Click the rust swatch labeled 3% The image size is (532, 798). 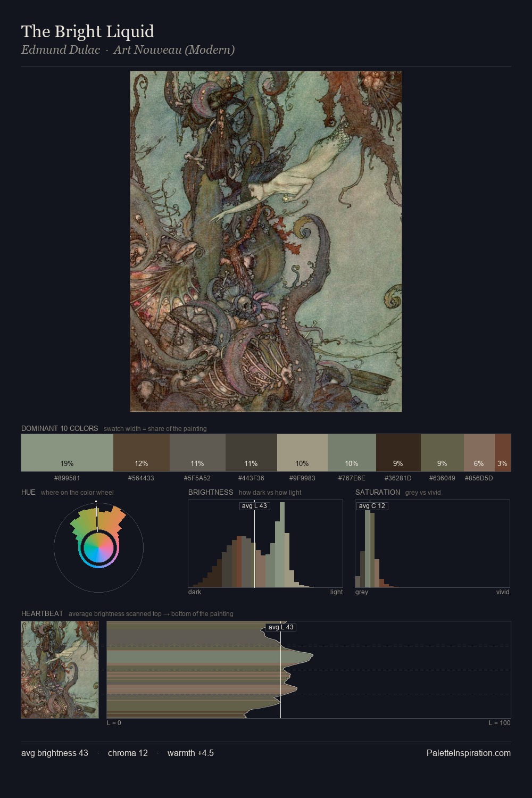[x=503, y=453]
